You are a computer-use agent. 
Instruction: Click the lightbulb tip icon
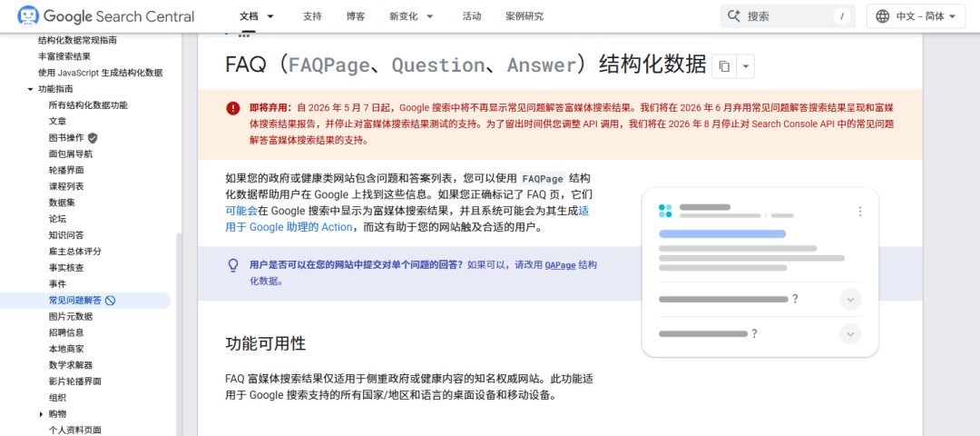pos(233,265)
